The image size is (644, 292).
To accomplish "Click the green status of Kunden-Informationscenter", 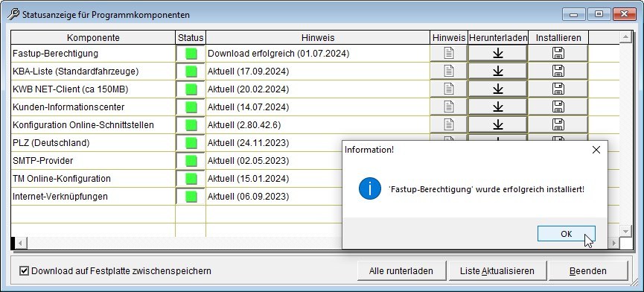I will (x=191, y=107).
